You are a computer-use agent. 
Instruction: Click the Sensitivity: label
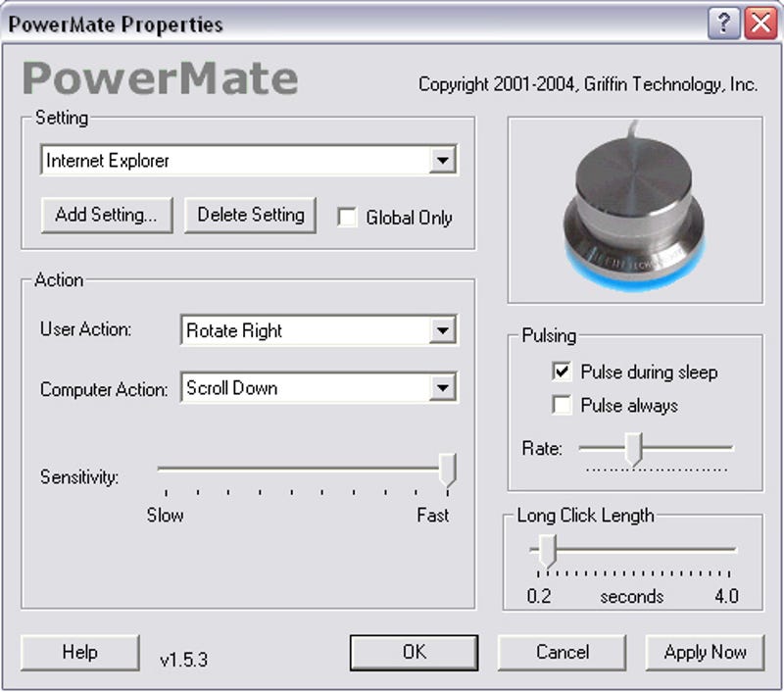[x=79, y=477]
